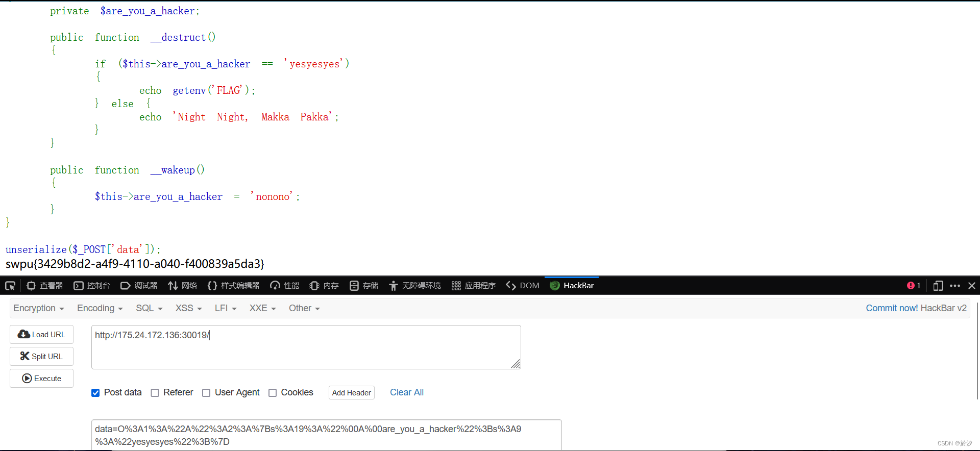
Task: Click the element picker icon in devtools
Action: tap(10, 286)
